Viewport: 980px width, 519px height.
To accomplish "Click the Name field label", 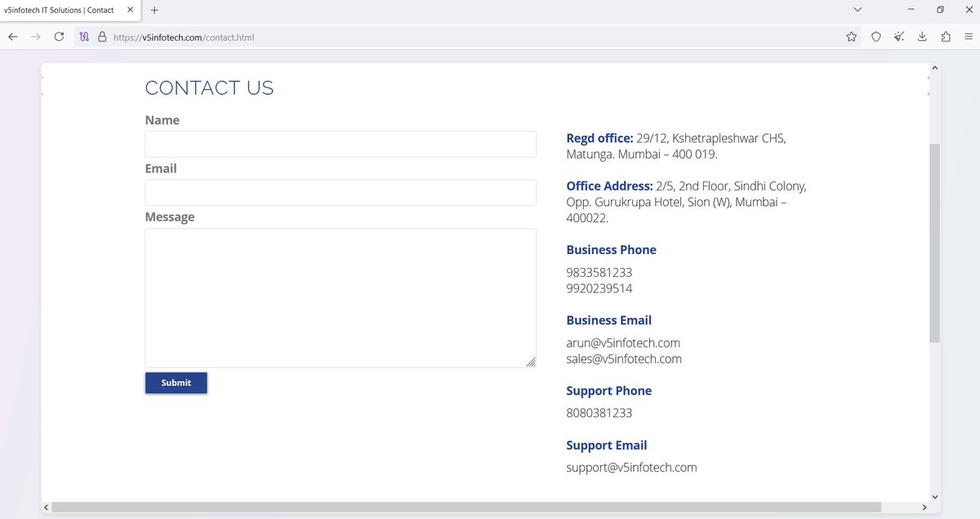I will 163,120.
